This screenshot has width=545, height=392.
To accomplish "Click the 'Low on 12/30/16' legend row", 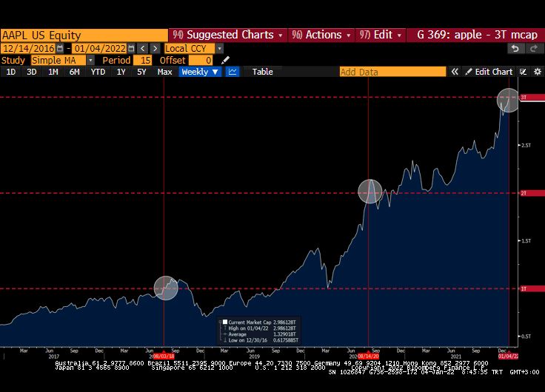I will (261, 340).
